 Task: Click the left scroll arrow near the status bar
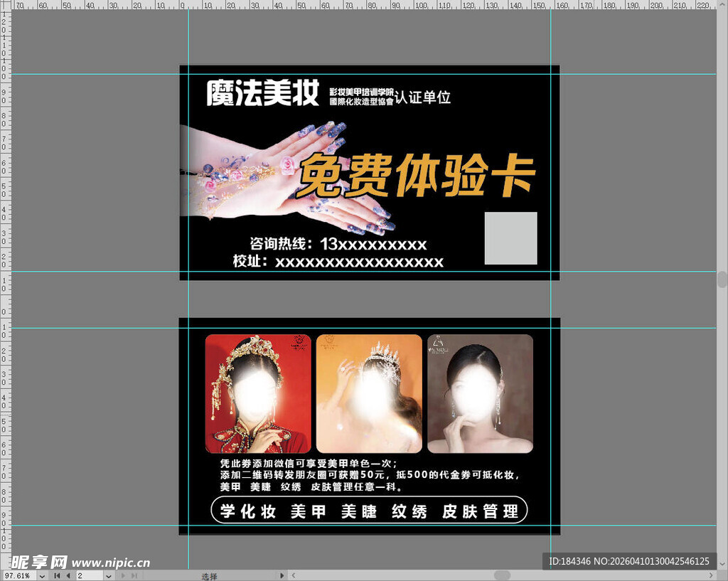[x=292, y=575]
